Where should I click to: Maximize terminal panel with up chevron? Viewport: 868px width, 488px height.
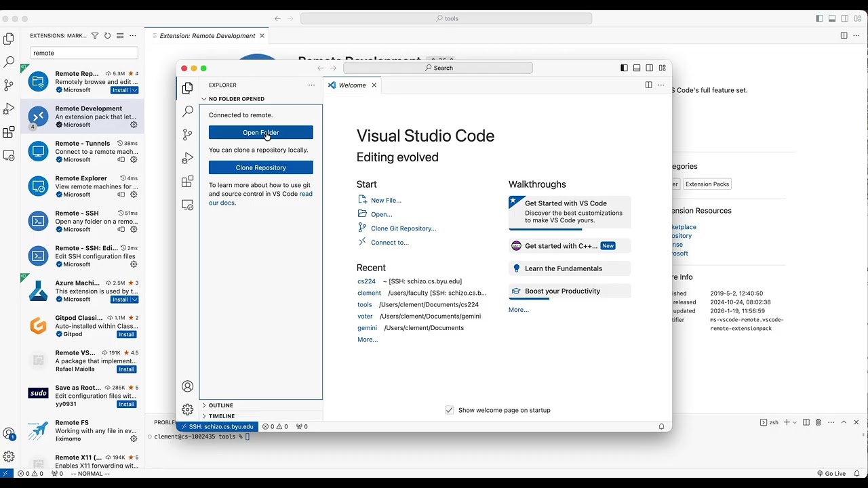(x=844, y=422)
